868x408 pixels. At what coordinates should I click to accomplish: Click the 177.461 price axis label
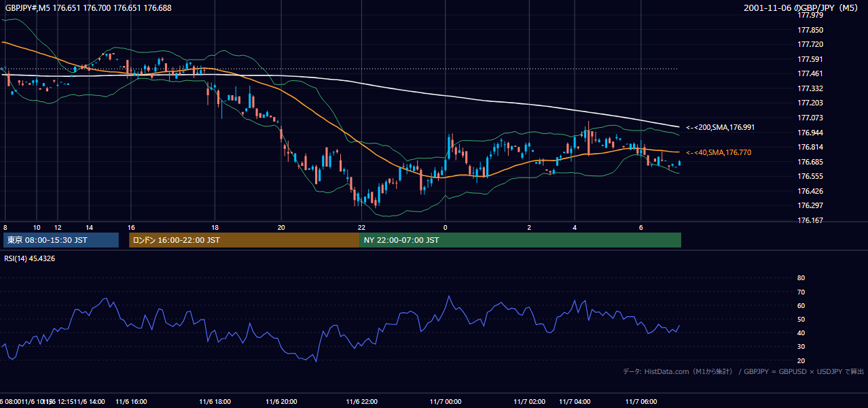[810, 74]
